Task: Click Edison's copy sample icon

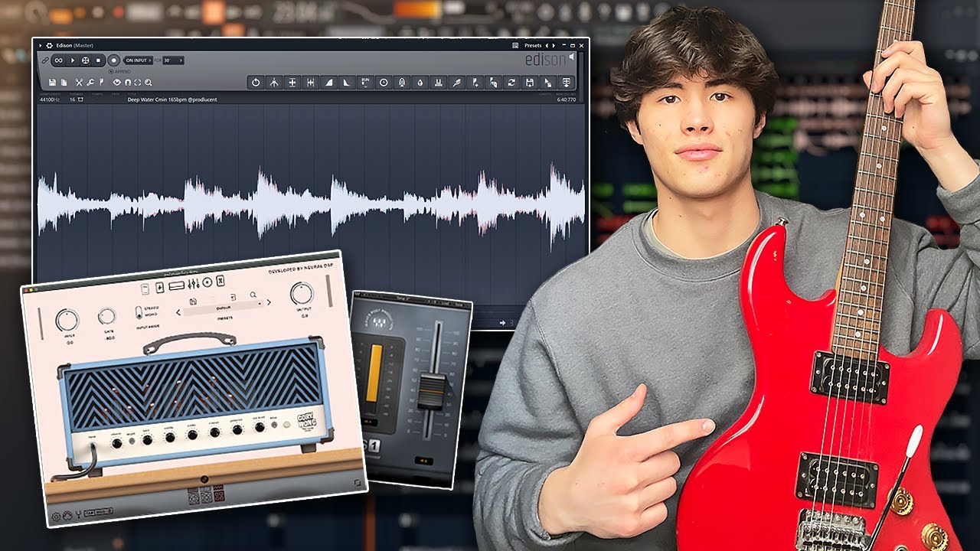Action: (64, 83)
